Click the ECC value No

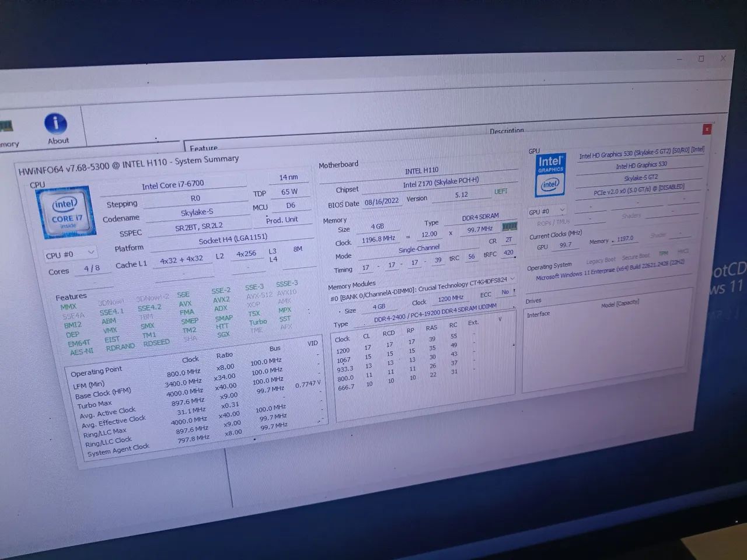click(x=505, y=292)
